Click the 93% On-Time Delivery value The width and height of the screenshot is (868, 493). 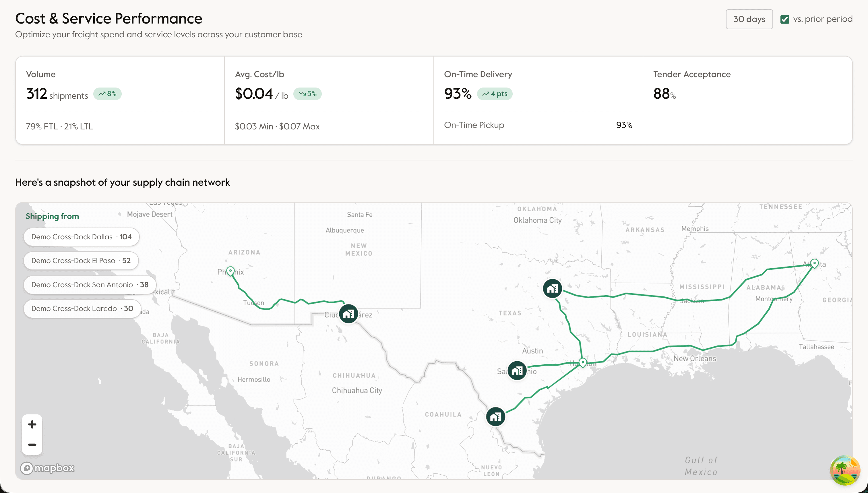[x=458, y=94]
